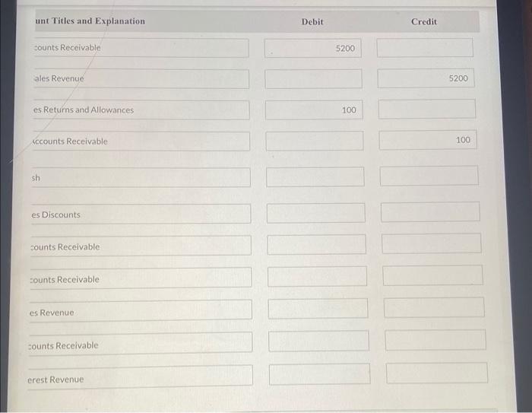This screenshot has width=532, height=413.
Task: Click the debit field showing 100
Action: (x=314, y=110)
